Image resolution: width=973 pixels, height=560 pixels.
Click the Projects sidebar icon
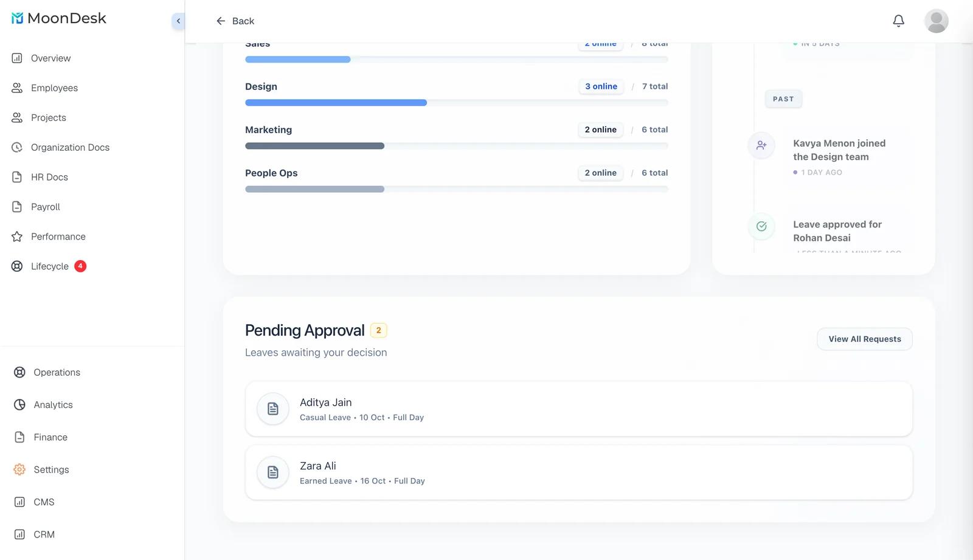click(x=17, y=118)
